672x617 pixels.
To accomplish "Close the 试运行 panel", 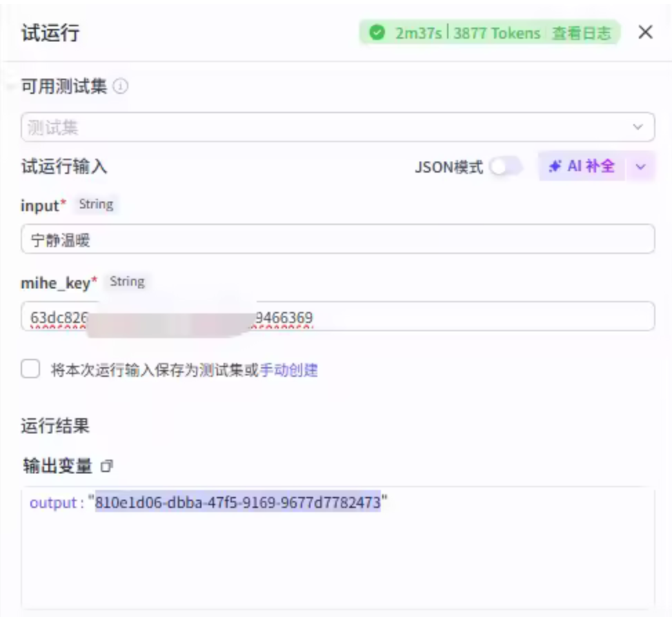I will click(645, 32).
